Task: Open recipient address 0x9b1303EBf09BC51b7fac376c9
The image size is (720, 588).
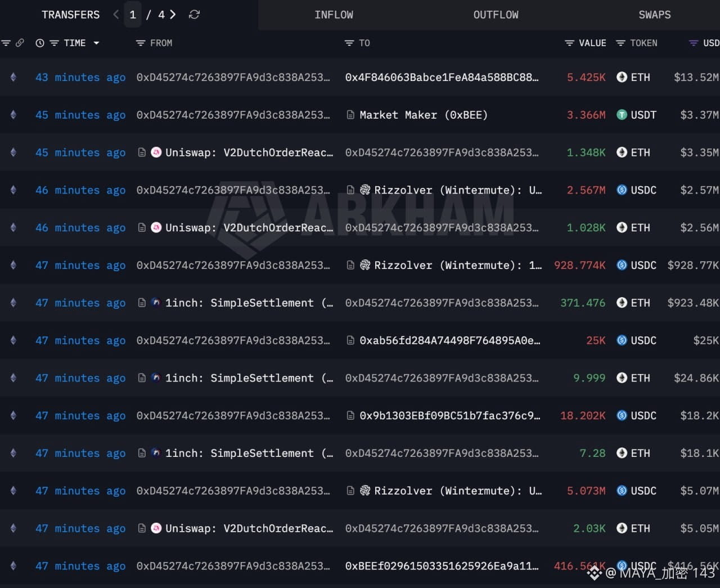Action: [450, 416]
